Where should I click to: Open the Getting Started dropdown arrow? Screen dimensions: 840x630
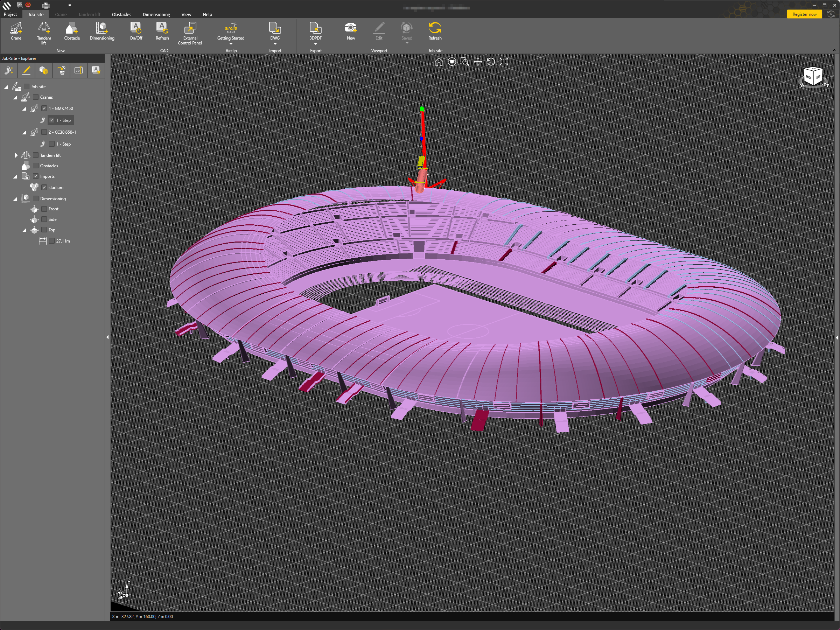[x=231, y=44]
